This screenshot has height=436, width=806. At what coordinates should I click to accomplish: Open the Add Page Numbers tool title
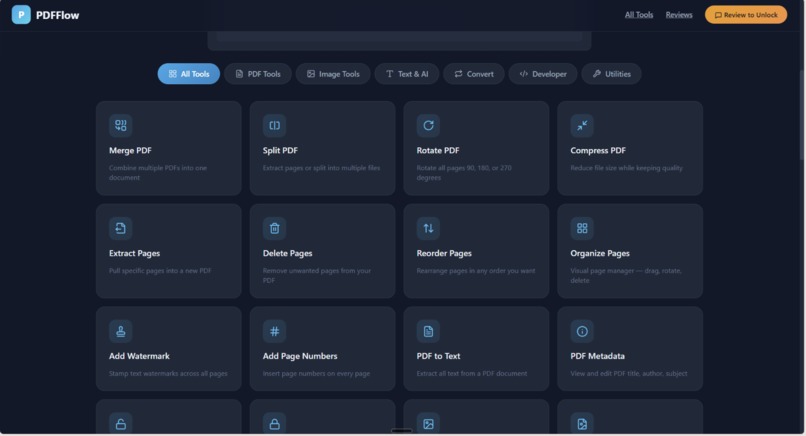(x=300, y=356)
